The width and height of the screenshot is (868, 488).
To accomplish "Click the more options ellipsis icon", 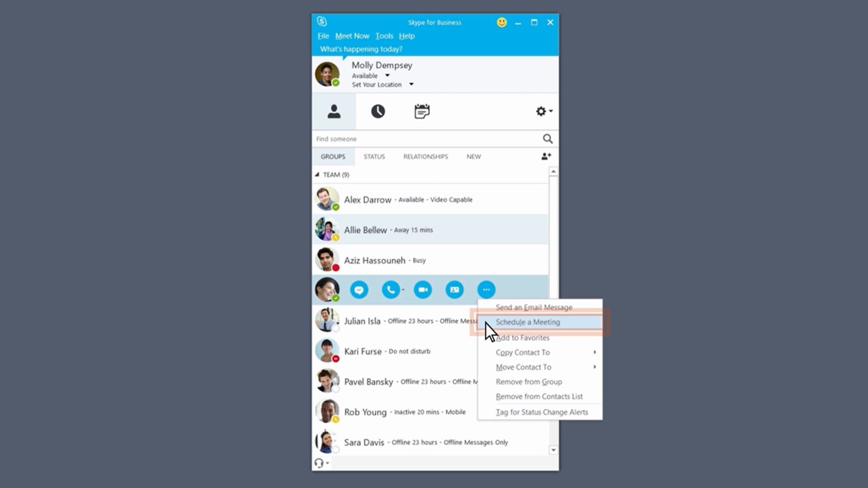I will point(486,289).
